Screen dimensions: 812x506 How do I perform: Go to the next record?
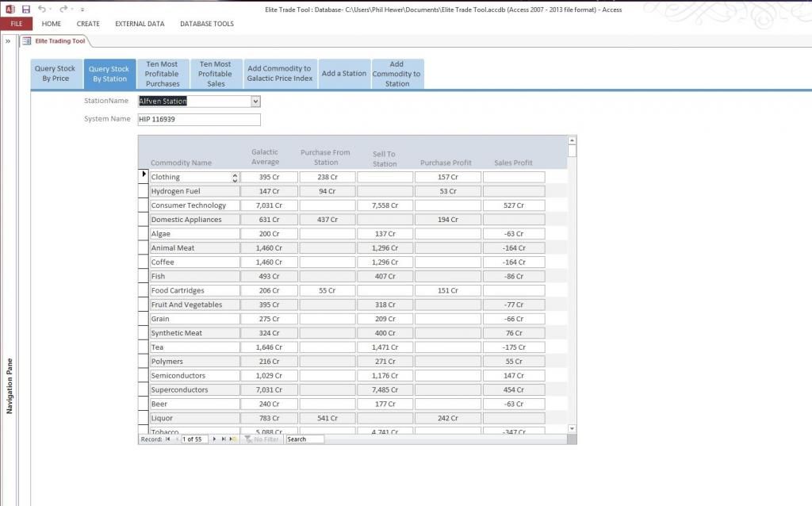(x=214, y=439)
